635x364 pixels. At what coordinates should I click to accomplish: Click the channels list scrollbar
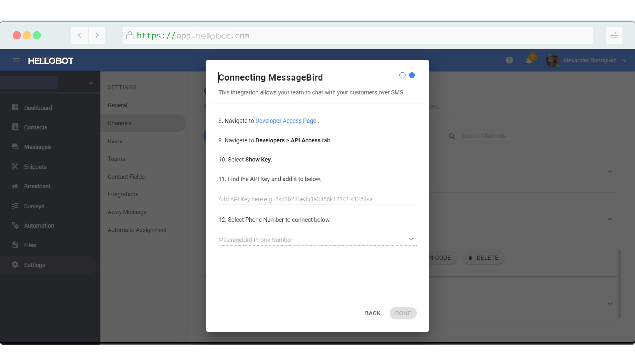[x=619, y=284]
